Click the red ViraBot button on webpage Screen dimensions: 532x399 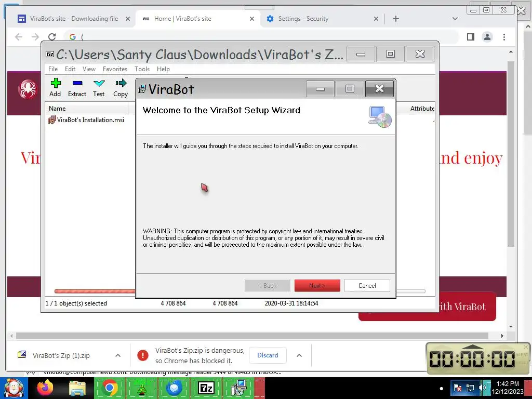(x=467, y=307)
